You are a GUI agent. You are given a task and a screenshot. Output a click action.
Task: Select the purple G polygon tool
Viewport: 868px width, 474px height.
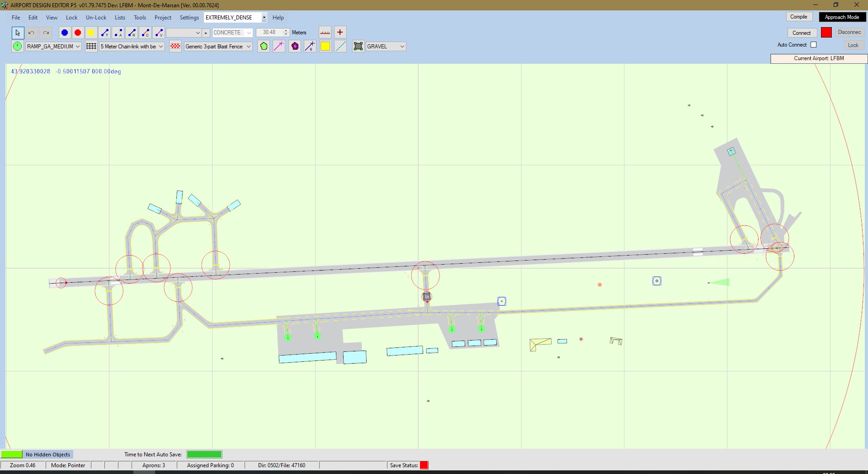(295, 46)
